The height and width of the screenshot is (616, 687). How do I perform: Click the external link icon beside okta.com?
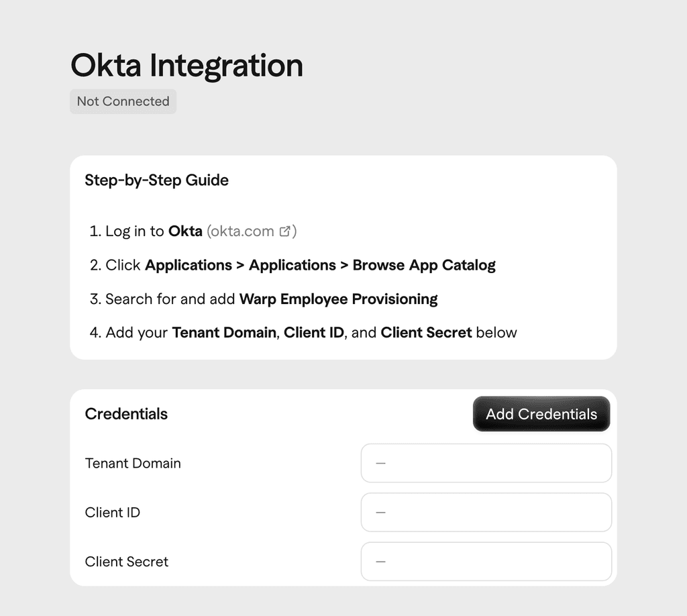(x=286, y=230)
